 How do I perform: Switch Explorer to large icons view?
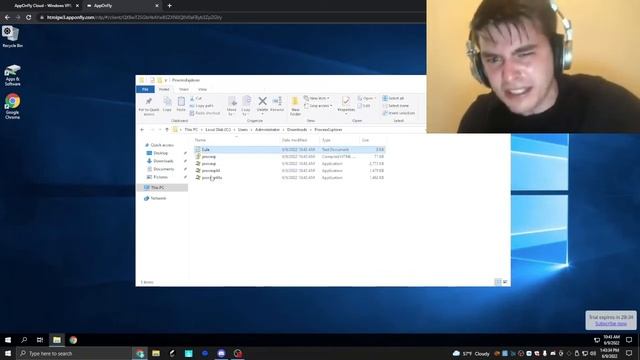point(505,282)
